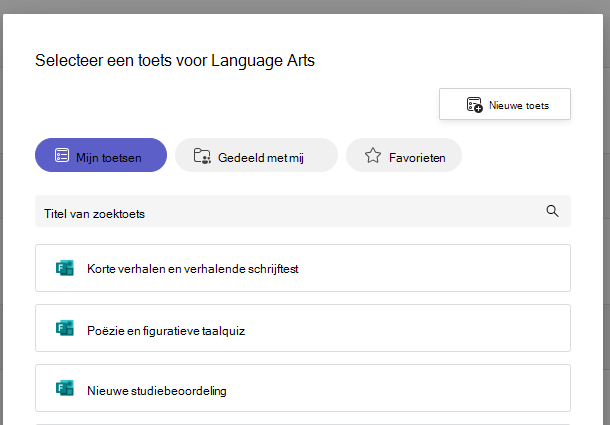Click the new-quiz icon inside Nieuwe toets
This screenshot has width=610, height=425.
[x=475, y=105]
